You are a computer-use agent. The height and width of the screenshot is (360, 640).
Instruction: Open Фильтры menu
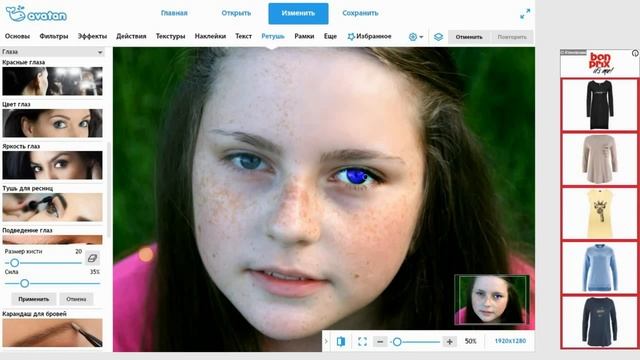point(53,36)
